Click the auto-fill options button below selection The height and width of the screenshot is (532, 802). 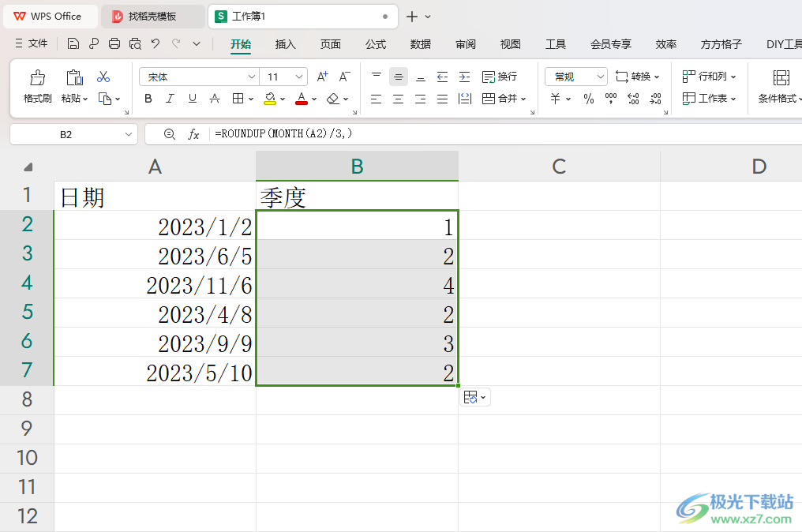(x=475, y=397)
